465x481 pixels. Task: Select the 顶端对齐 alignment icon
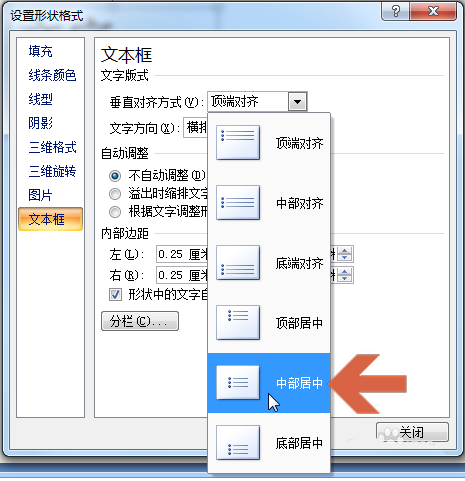[238, 142]
